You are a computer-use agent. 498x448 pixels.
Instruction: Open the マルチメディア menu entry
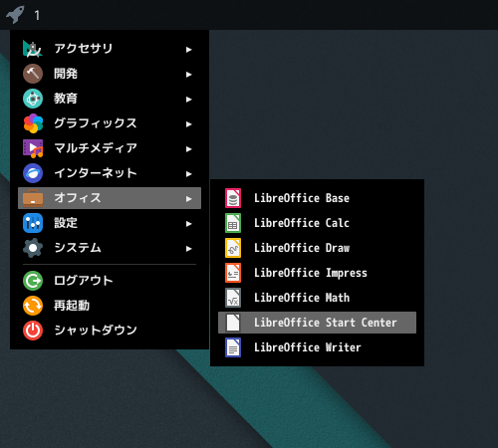click(110, 148)
